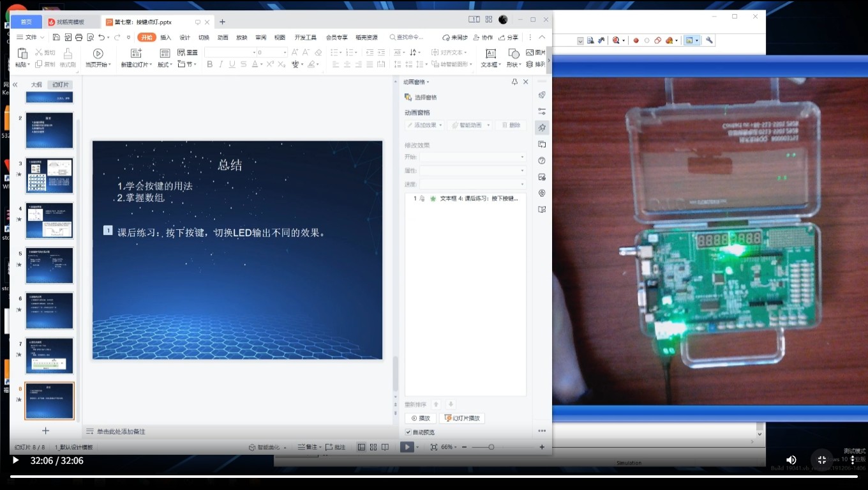The width and height of the screenshot is (868, 490).
Task: Select the 文本框 4 animation entry
Action: click(466, 199)
